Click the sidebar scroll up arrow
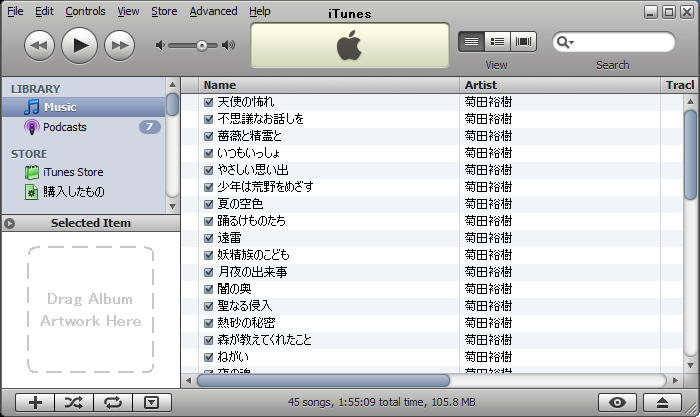This screenshot has width=700, height=417. [x=172, y=84]
